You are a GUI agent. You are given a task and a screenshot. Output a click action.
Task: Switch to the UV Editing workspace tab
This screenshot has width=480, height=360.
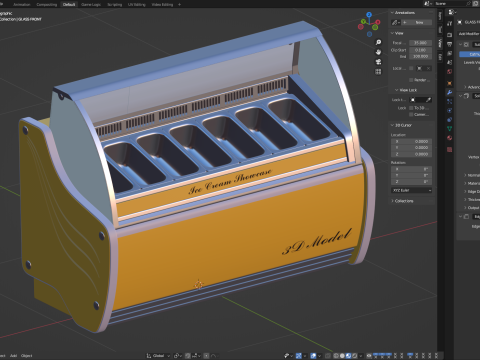[x=137, y=4]
